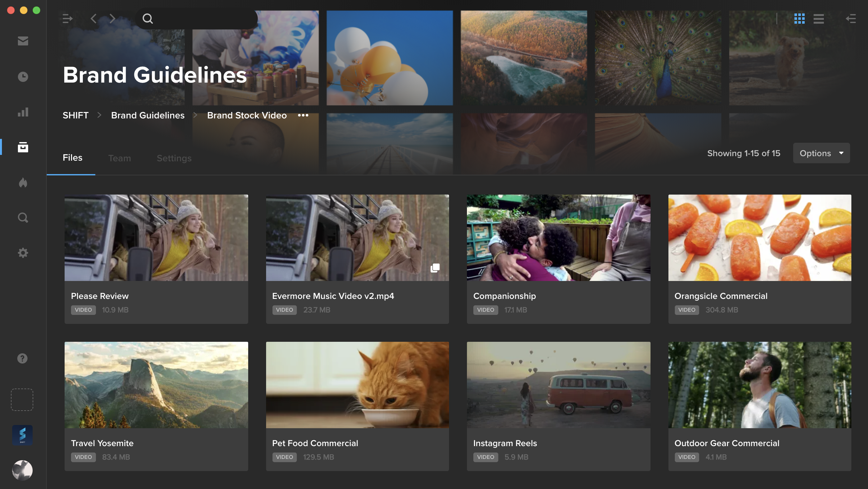Open the analytics bar chart icon
Image resolution: width=868 pixels, height=489 pixels.
(x=23, y=112)
